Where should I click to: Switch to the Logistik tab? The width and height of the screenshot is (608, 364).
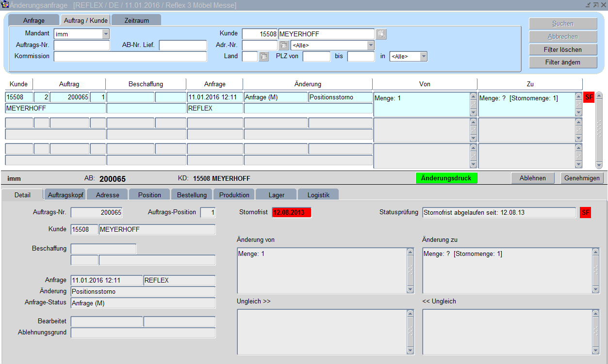(318, 195)
